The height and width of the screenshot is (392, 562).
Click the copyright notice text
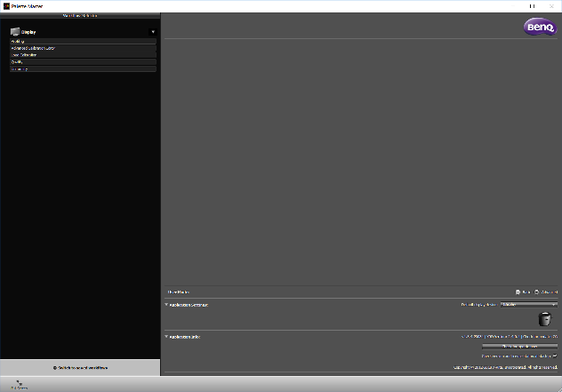coord(505,367)
